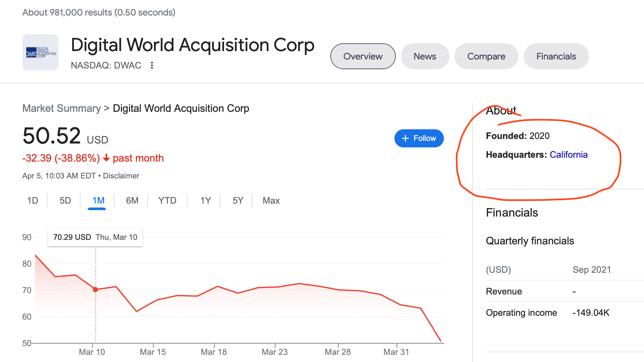The image size is (644, 362).
Task: Open the Financials tab
Action: (556, 56)
